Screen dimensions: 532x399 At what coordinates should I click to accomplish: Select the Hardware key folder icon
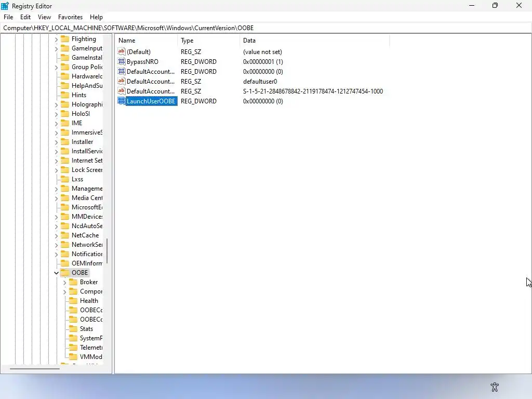(65, 76)
